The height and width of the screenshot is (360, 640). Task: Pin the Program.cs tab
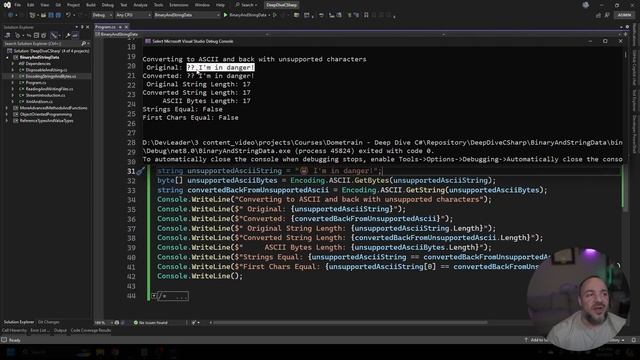click(120, 27)
